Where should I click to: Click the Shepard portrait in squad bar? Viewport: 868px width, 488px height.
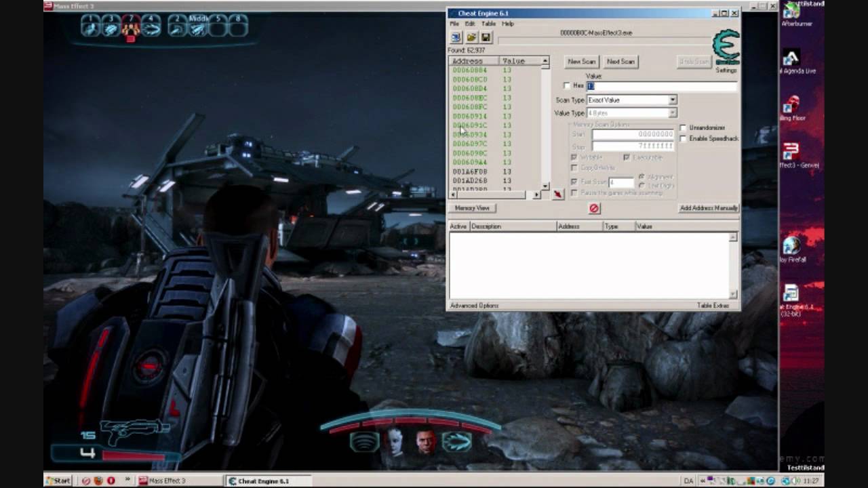425,442
